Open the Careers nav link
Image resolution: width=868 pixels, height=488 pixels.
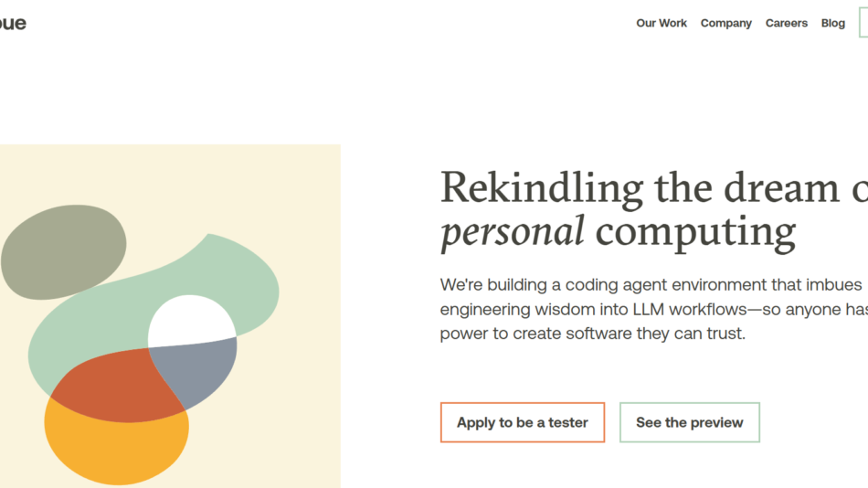786,24
